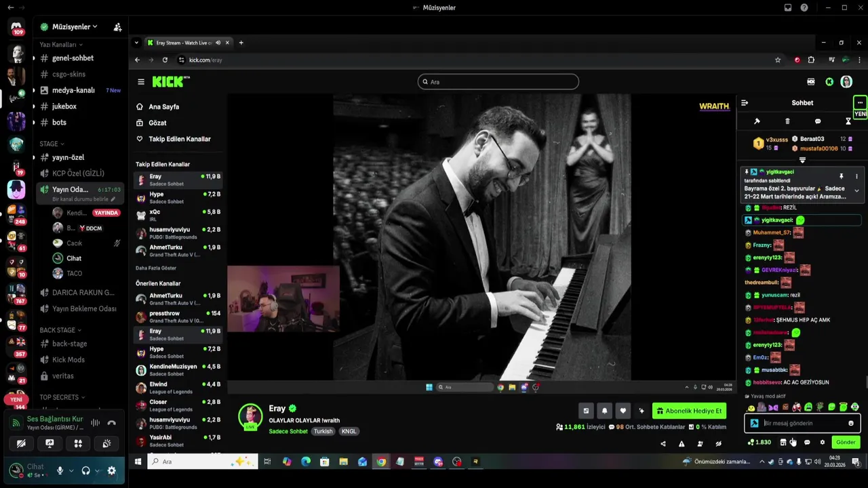Open chat more options menu
Image resolution: width=868 pixels, height=488 pixels.
(x=860, y=103)
